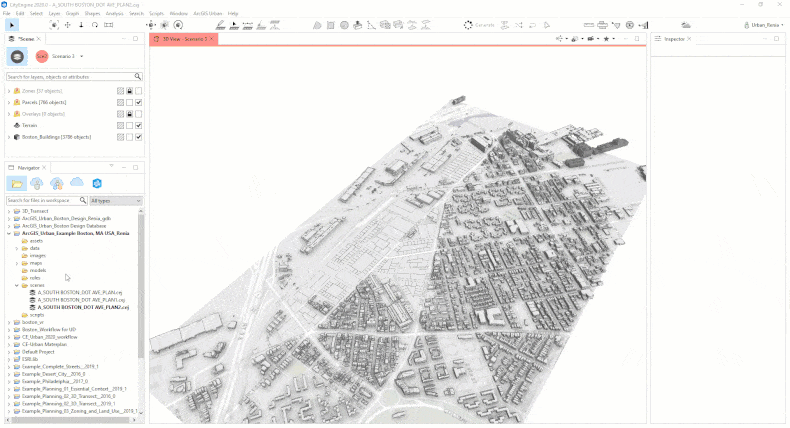
Task: Click the Navigator vertical scrollbar
Action: (x=141, y=286)
